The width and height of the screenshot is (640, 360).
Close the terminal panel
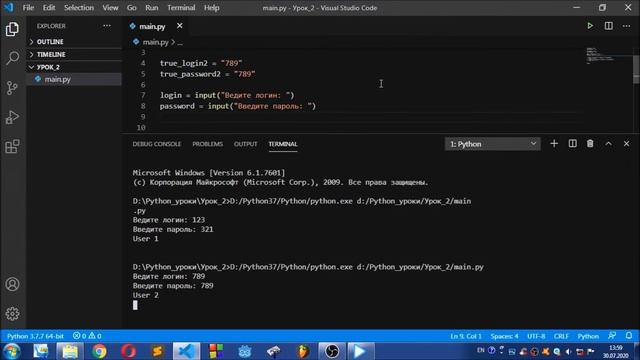coord(627,144)
